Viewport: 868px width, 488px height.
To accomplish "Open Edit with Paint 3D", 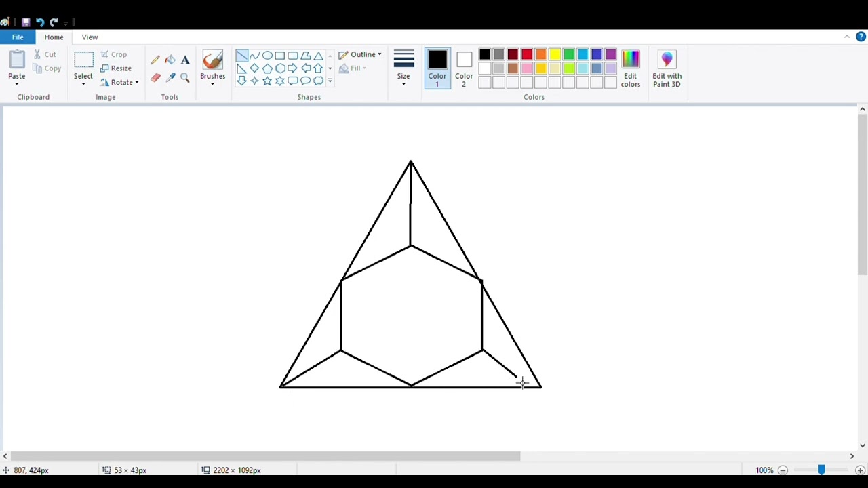I will (667, 68).
